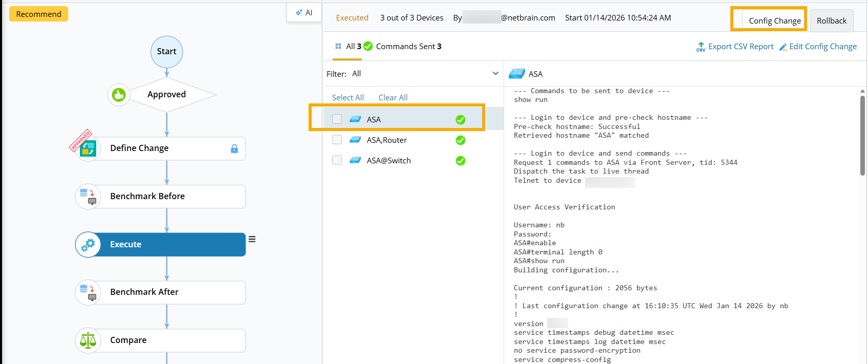This screenshot has width=868, height=364.
Task: Select the Config Change tab
Action: pos(774,21)
